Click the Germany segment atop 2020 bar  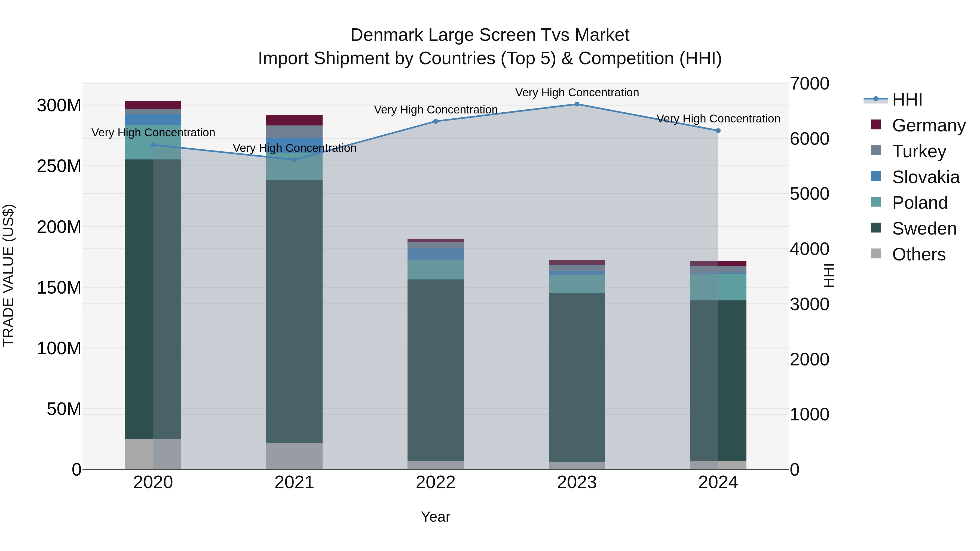coord(153,105)
